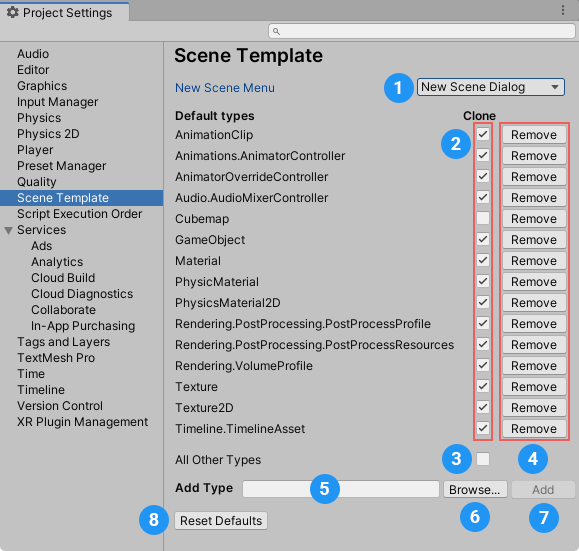Screen dimensions: 579x551
Task: Toggle Clone checkbox for Material
Action: click(x=483, y=260)
